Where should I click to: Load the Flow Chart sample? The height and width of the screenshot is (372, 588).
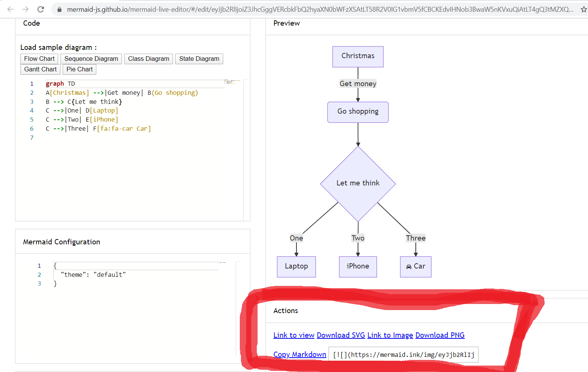coord(39,59)
